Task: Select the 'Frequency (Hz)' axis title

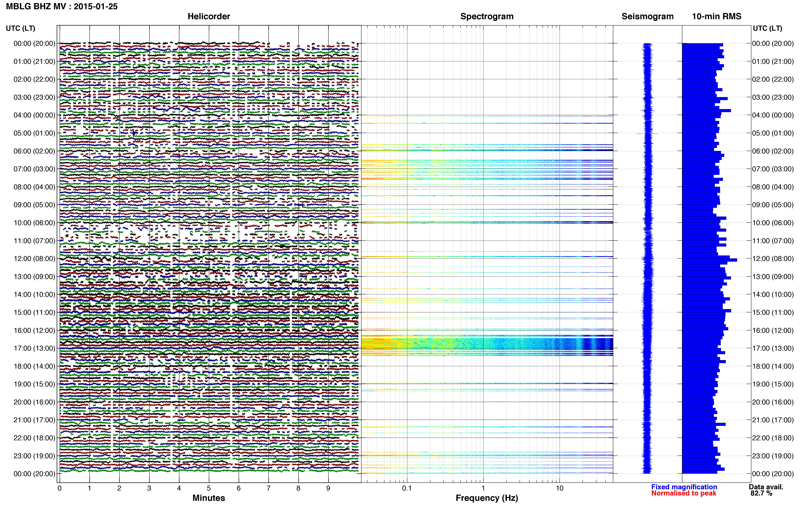Action: 487,498
